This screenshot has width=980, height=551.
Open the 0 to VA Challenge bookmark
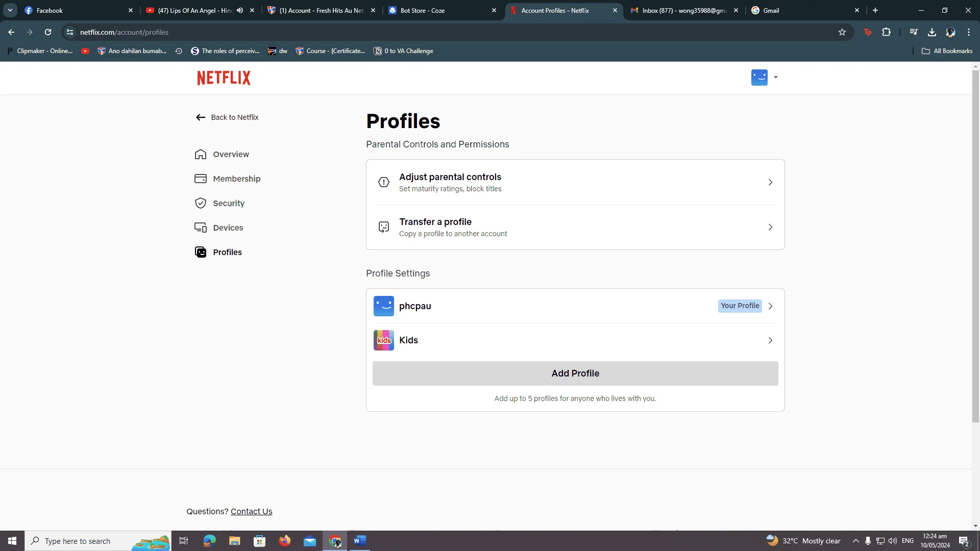tap(403, 51)
